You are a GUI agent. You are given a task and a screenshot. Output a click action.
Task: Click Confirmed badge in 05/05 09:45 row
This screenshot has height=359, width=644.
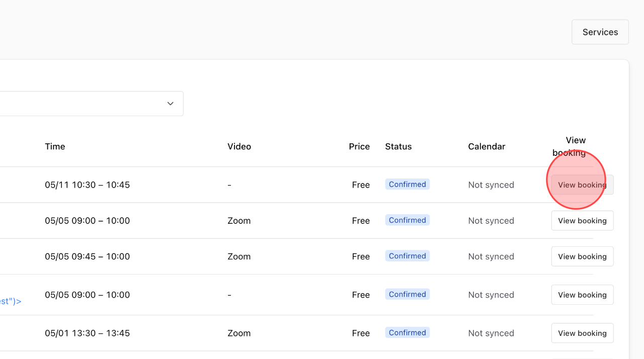click(x=408, y=256)
